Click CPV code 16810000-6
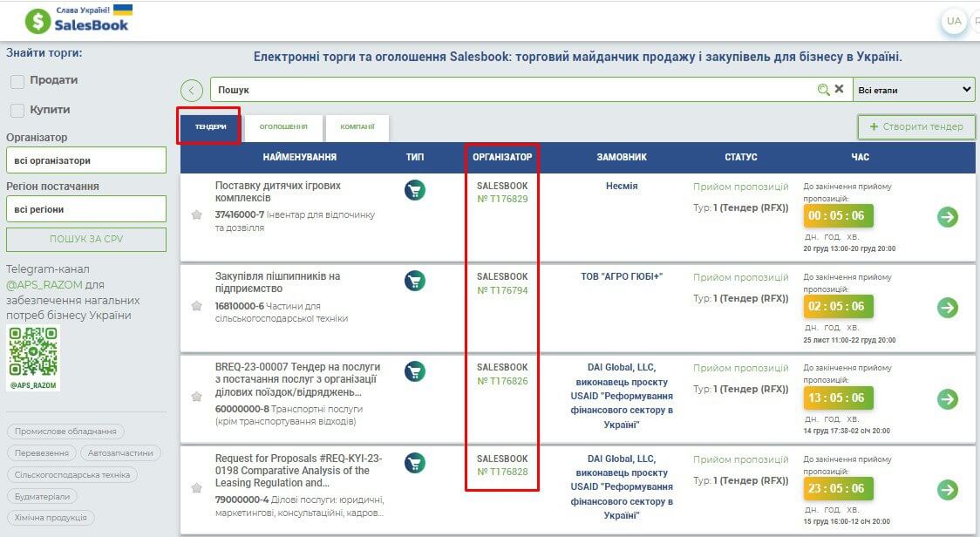Viewport: 980px width, 537px height. pos(240,306)
